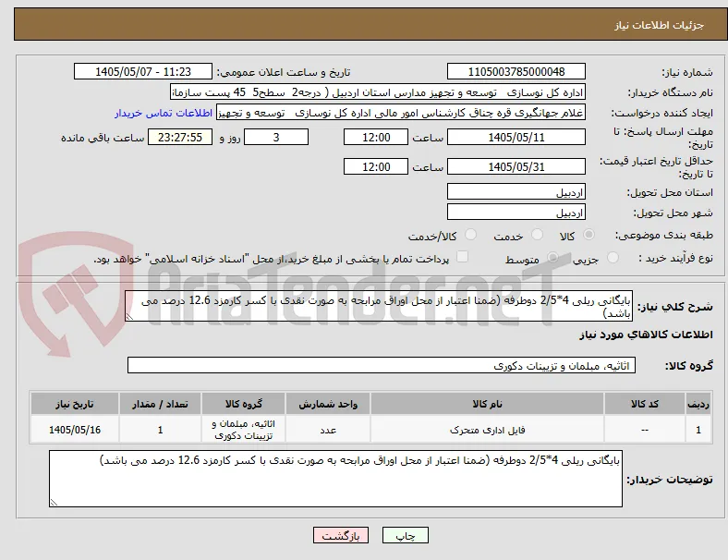728x560 pixels.
Task: Click the need date cell 1405/05/16
Action: 75,430
